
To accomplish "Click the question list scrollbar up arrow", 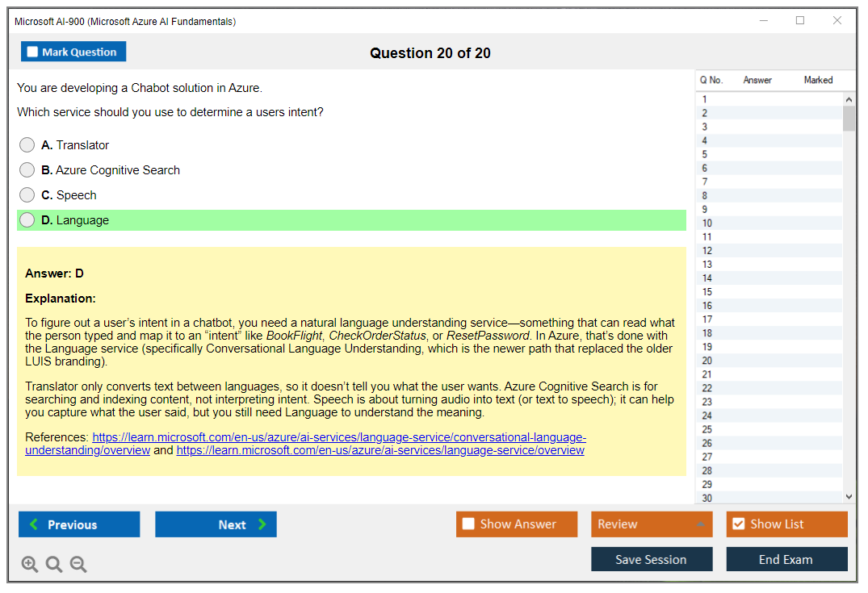I will click(x=849, y=98).
